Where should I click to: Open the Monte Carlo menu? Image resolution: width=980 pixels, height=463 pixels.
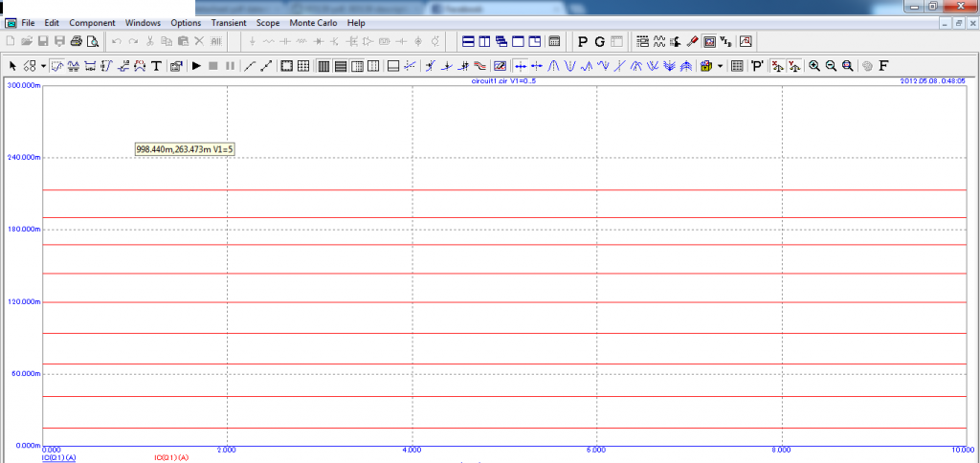coord(313,23)
